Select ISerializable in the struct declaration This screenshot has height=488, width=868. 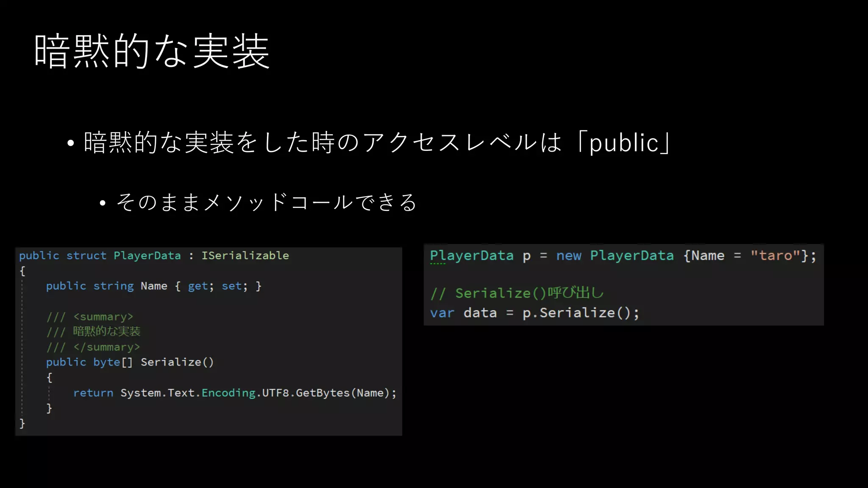(245, 255)
